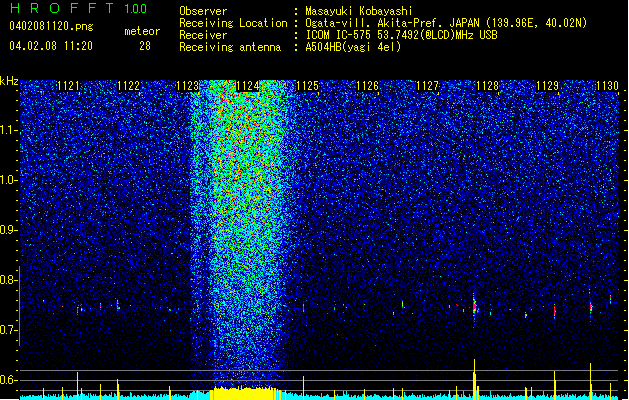Click the 1.1 kHz frequency axis label
This screenshot has width=629, height=400.
(x=9, y=130)
